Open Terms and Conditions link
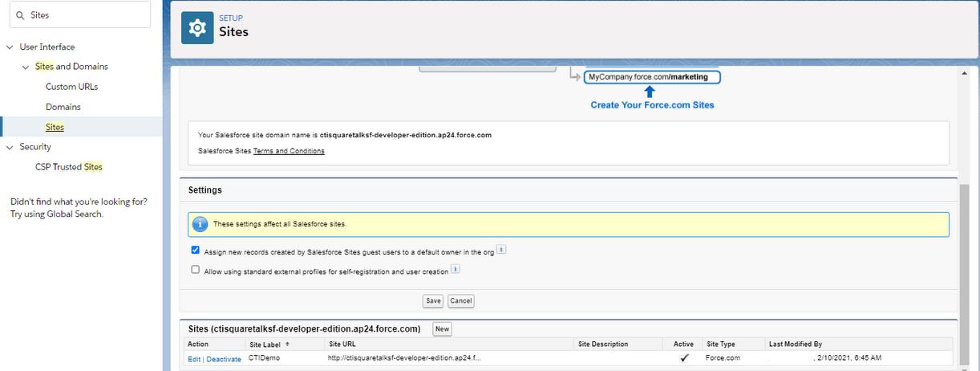The image size is (980, 371). 289,151
